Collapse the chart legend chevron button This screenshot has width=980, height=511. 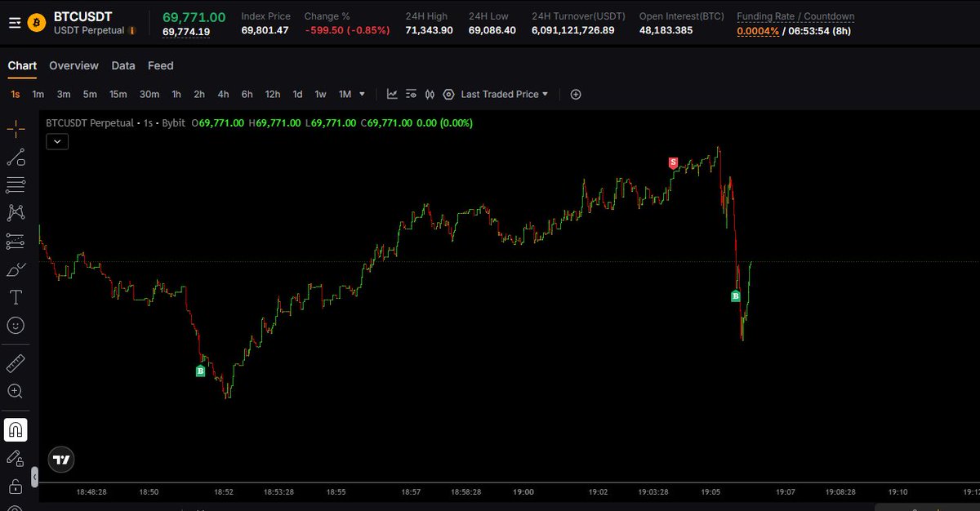[x=57, y=141]
